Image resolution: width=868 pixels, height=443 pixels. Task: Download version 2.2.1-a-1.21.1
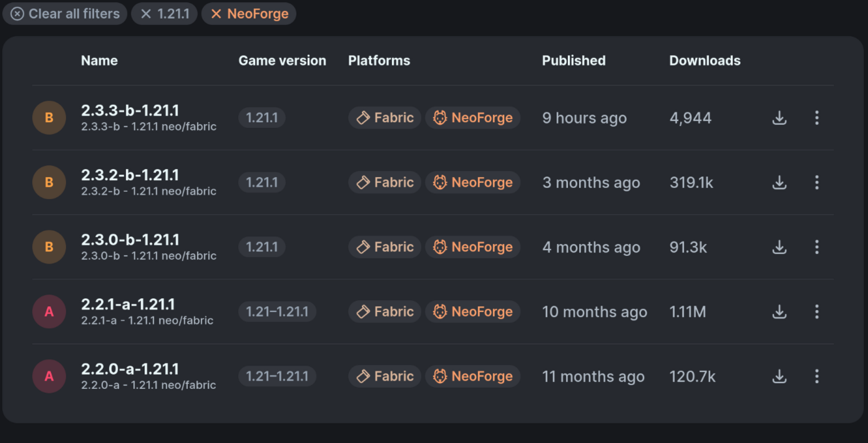[x=779, y=312]
